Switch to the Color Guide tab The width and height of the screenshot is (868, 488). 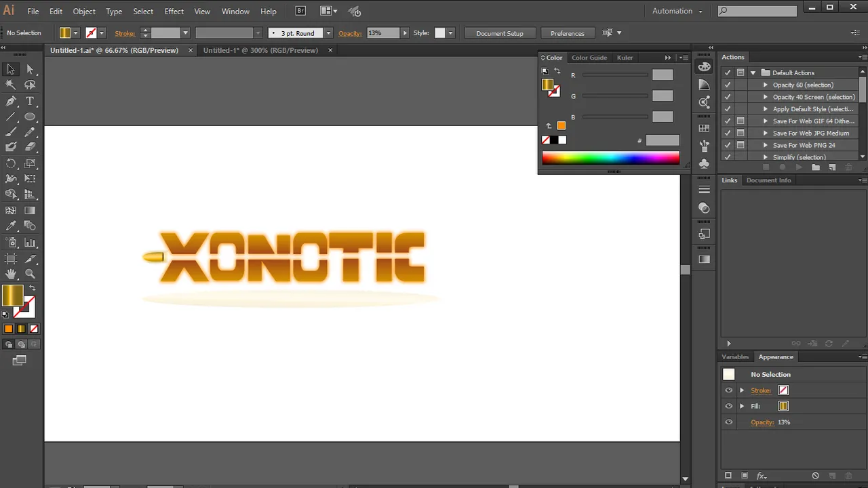(x=589, y=58)
